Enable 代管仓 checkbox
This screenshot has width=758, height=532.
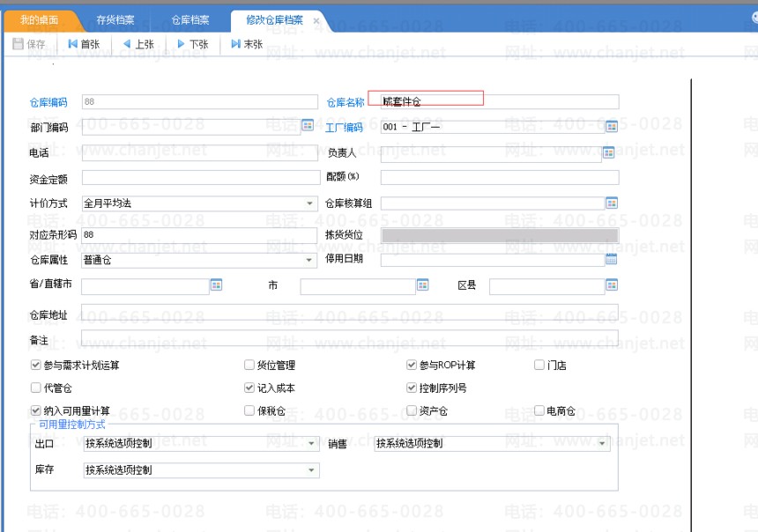click(x=35, y=388)
